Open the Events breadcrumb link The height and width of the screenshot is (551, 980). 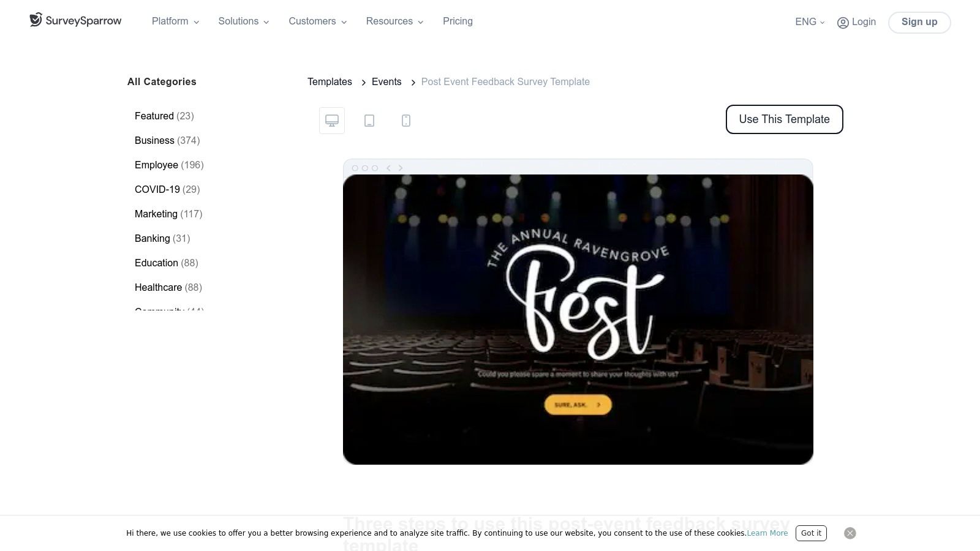[x=386, y=82]
